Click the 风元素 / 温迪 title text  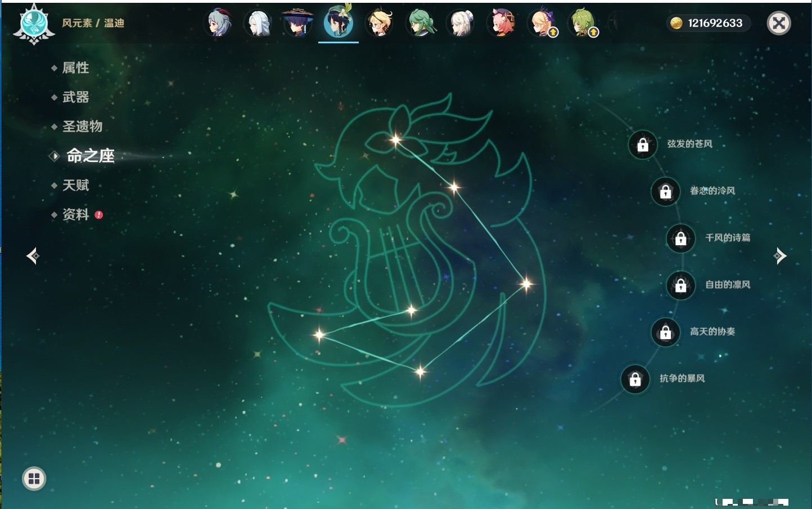tap(93, 23)
